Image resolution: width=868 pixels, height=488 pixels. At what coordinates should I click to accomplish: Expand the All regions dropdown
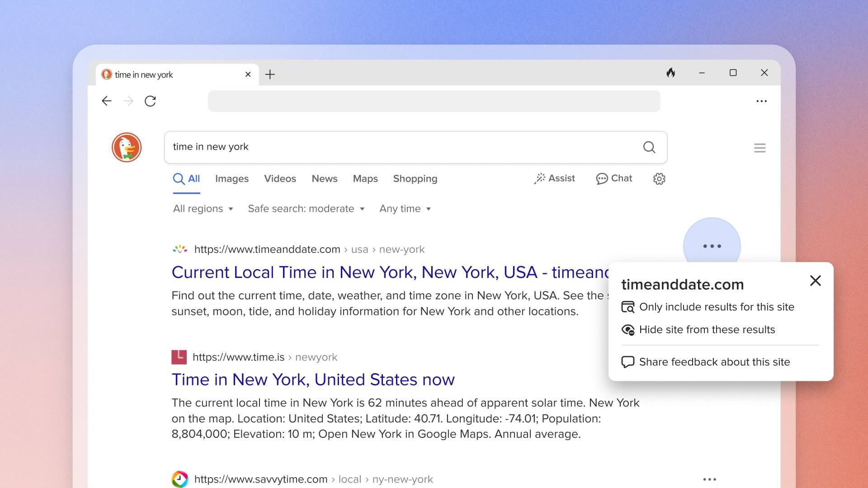tap(202, 209)
